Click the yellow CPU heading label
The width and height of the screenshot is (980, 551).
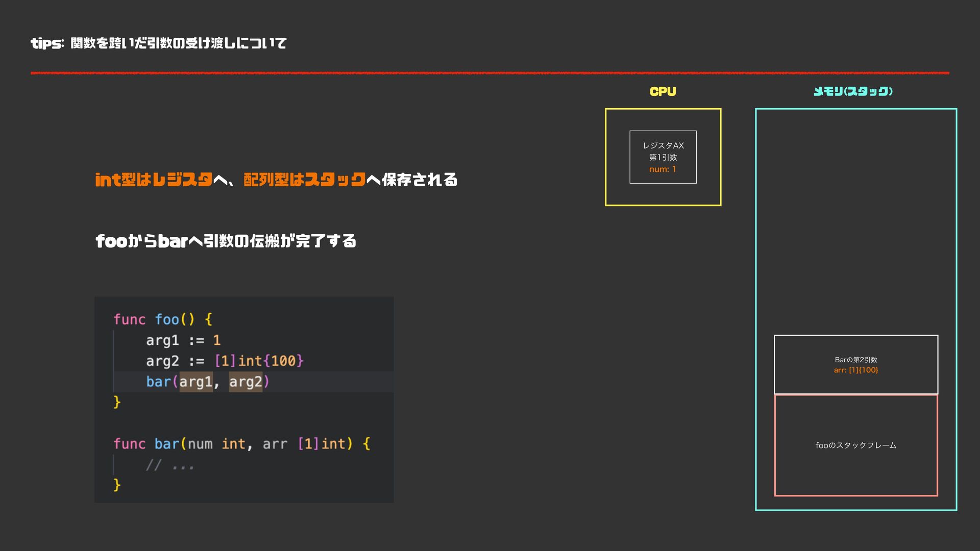pyautogui.click(x=663, y=91)
